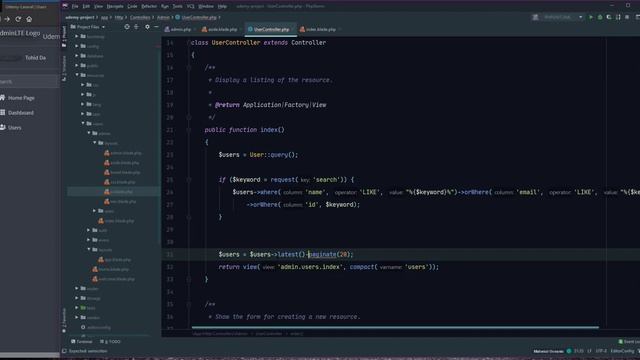640x360 pixels.
Task: Click the paginate call on line 31
Action: [x=322, y=254]
